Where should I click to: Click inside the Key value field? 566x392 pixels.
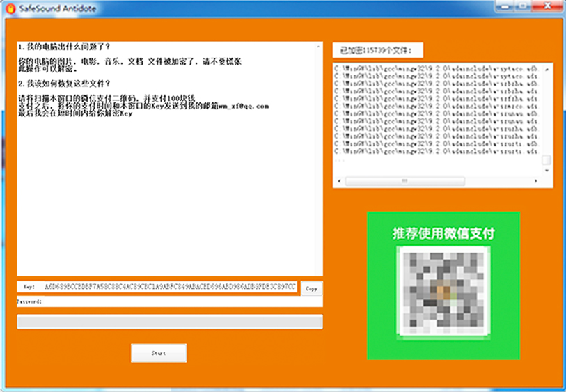(x=171, y=287)
